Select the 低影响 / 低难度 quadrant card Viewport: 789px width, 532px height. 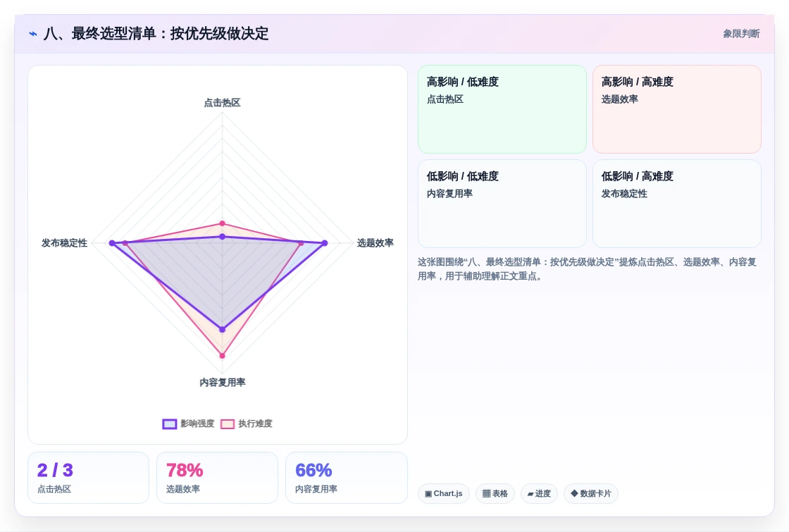click(x=502, y=204)
